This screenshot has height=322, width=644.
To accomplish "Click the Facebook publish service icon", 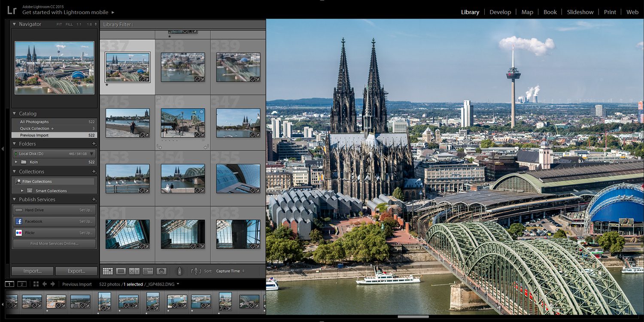I will point(18,222).
